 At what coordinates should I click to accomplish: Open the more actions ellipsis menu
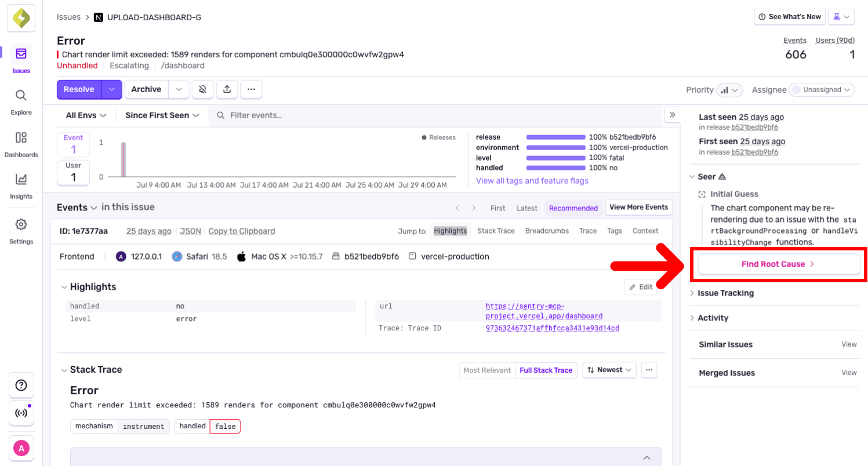251,89
